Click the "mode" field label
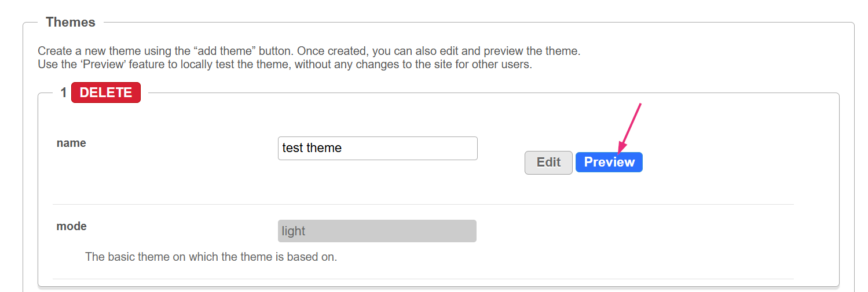Image resolution: width=868 pixels, height=292 pixels. [x=71, y=226]
